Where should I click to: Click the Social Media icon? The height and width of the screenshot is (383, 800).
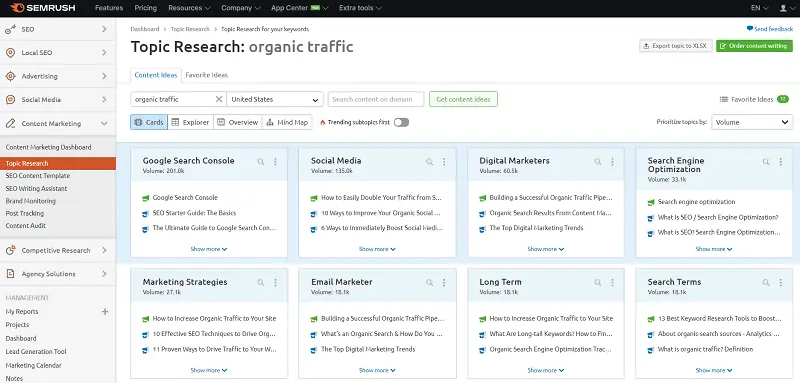point(10,100)
